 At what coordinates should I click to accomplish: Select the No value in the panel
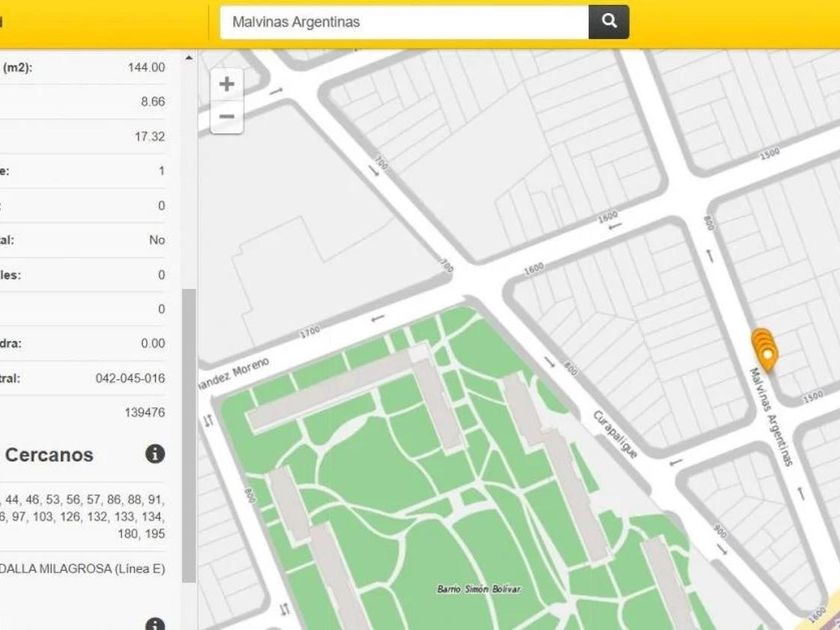coord(157,240)
